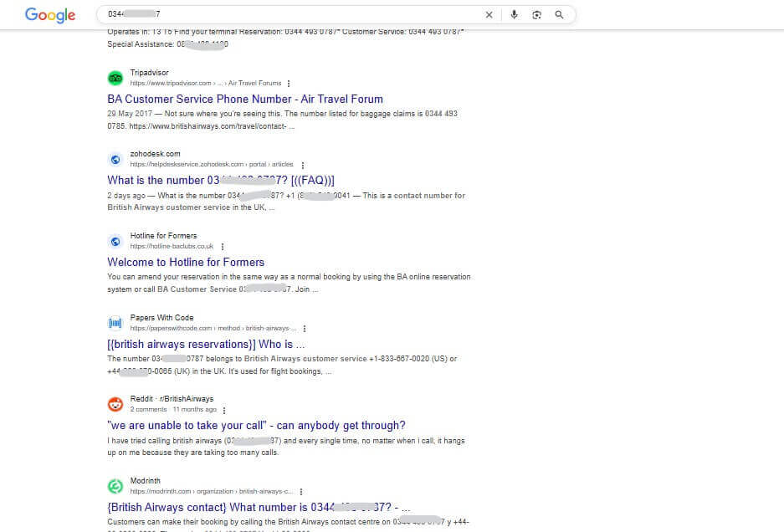
Task: Click the Tripadvisor favicon
Action: tap(115, 78)
